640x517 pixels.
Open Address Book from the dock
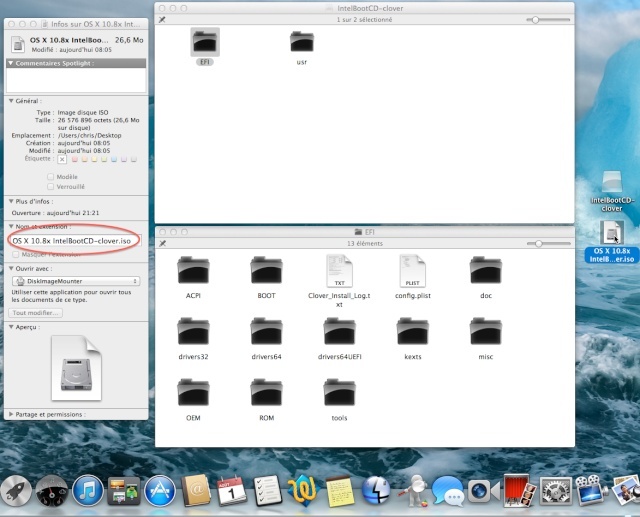196,491
